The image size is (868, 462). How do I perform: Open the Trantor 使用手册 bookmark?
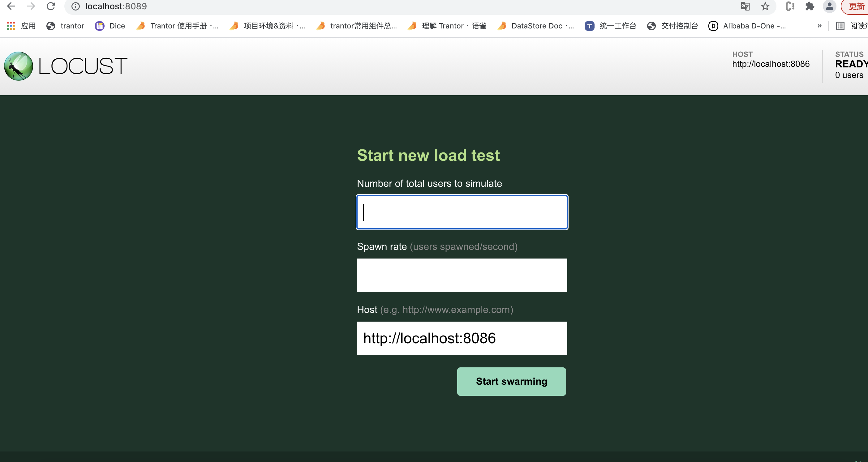[177, 26]
